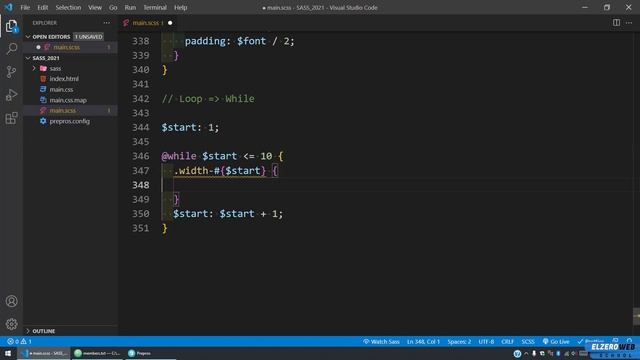Open Explorer panel Views and More Actions ellipsis
This screenshot has height=360, width=640.
[107, 23]
